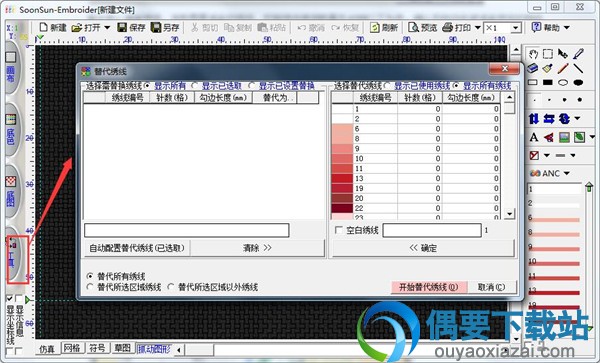Screen dimensions: 600x363
Task: Select 显示已使用绣线 radio option
Action: [387, 86]
